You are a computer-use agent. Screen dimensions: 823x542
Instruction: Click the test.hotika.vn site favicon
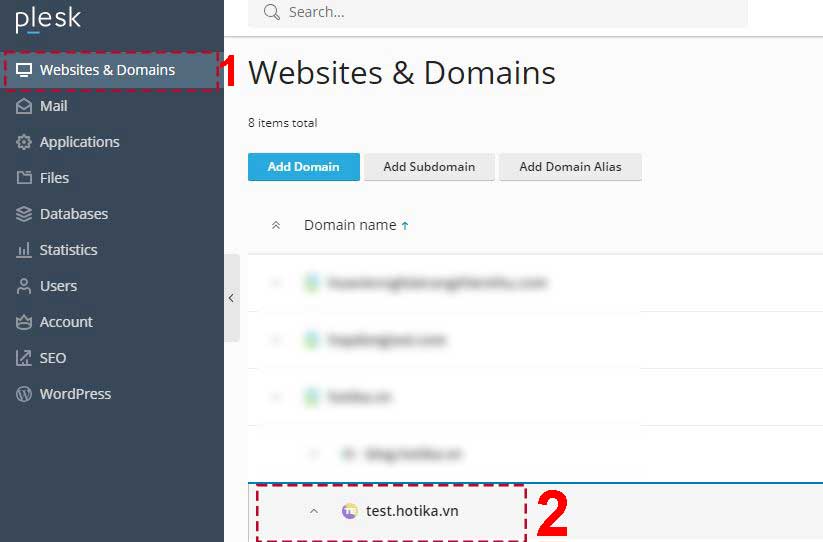(349, 511)
